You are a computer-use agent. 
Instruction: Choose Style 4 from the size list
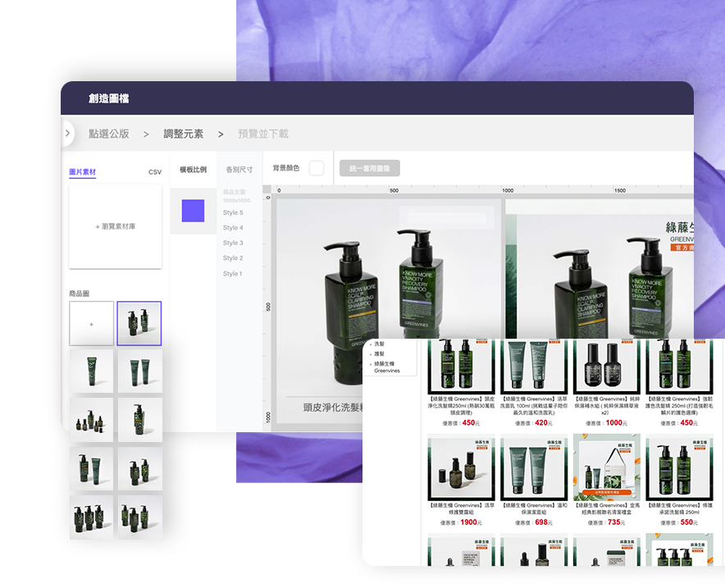point(233,228)
